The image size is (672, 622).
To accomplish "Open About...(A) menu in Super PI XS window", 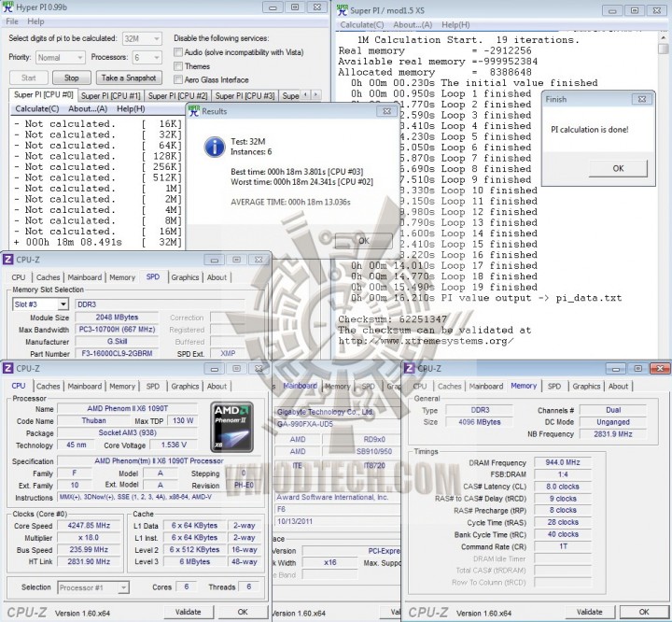I will pyautogui.click(x=413, y=25).
